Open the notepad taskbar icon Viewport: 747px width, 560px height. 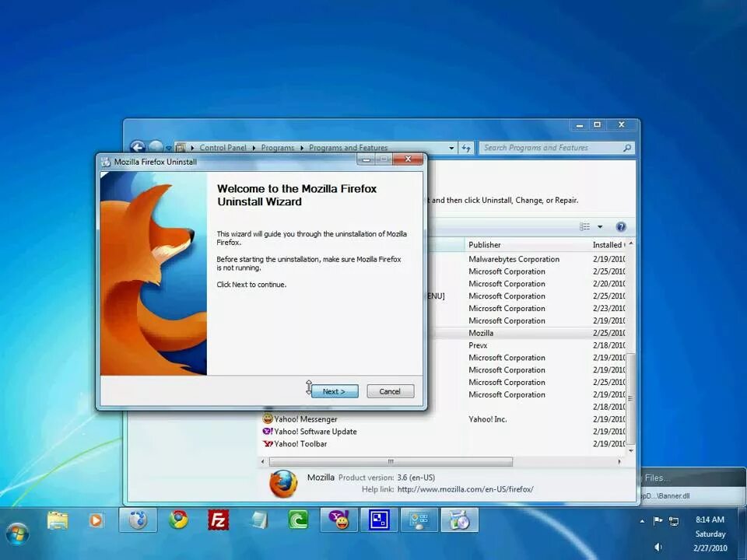258,520
